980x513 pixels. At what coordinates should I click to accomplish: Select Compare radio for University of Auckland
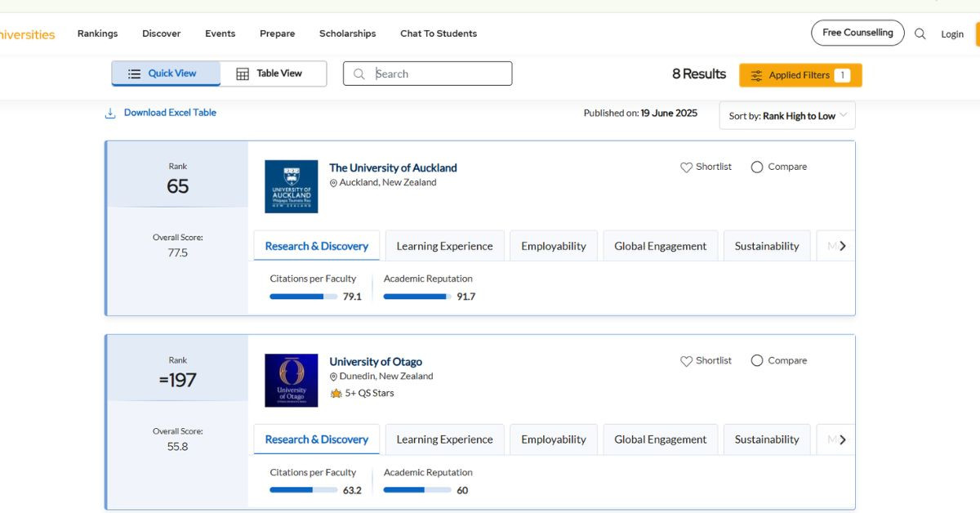coord(757,167)
